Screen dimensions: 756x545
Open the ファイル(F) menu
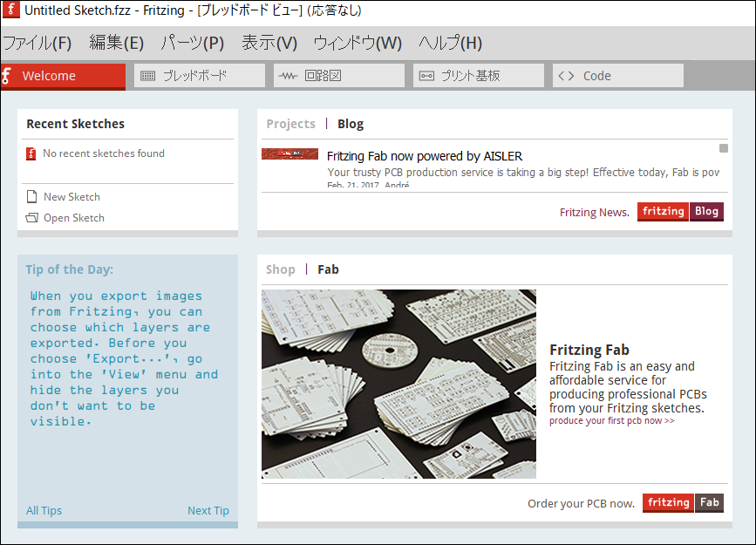pos(37,43)
